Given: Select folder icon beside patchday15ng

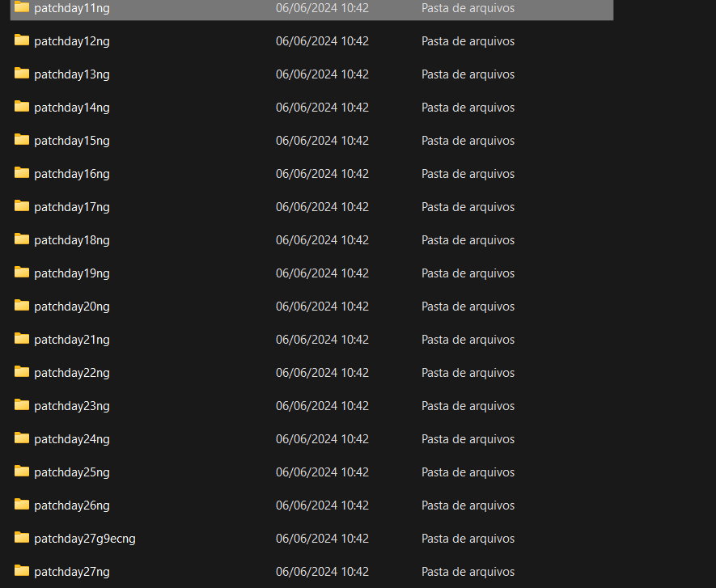Looking at the screenshot, I should (22, 140).
